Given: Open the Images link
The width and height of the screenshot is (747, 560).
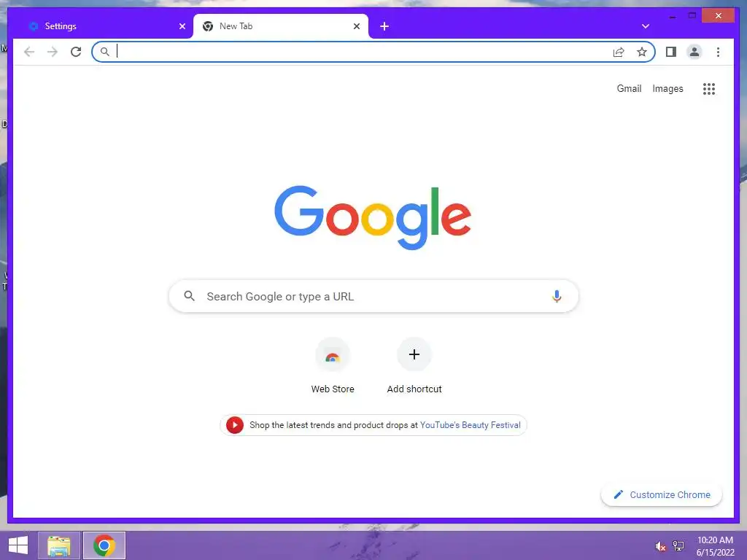Looking at the screenshot, I should coord(667,88).
